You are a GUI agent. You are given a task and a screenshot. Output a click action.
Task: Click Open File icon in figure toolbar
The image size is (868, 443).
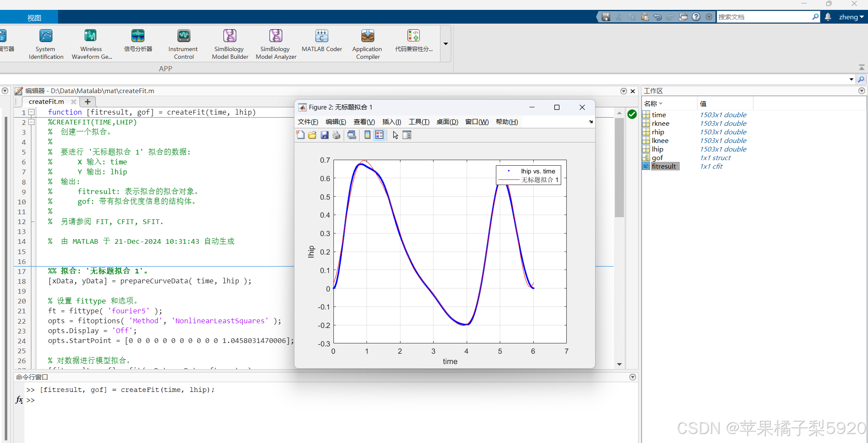(x=312, y=135)
